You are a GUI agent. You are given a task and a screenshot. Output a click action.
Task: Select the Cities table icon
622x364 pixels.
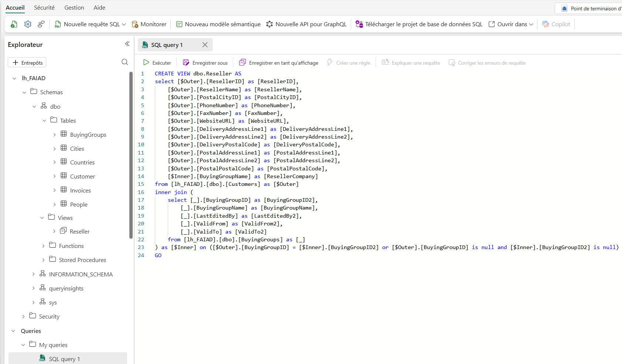(x=64, y=148)
